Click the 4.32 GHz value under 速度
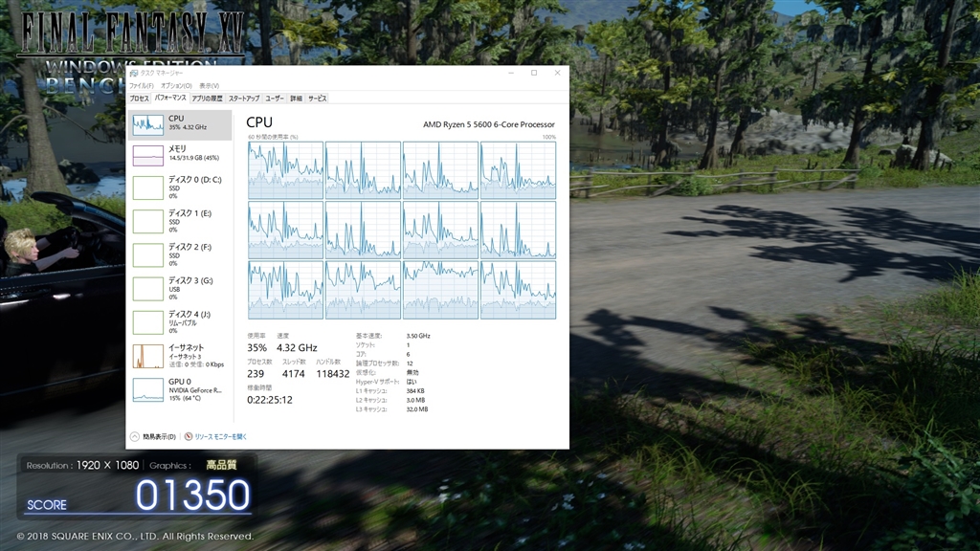Viewport: 980px width, 551px height. 297,348
